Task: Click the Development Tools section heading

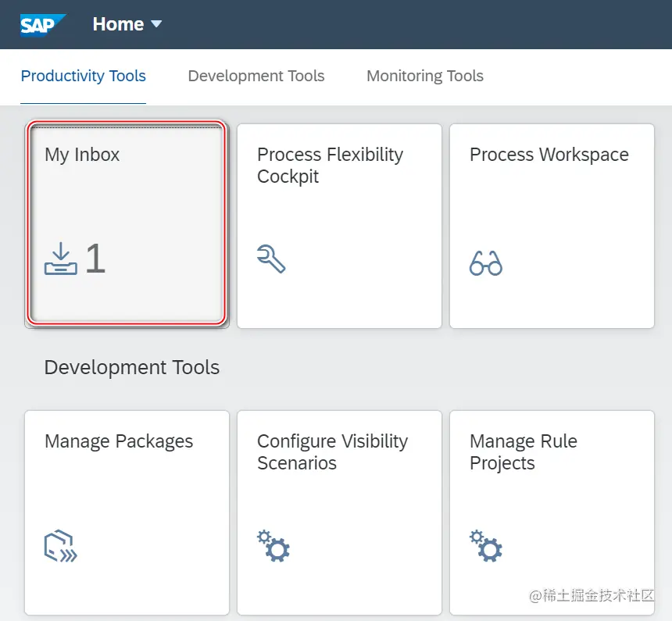Action: click(x=132, y=368)
